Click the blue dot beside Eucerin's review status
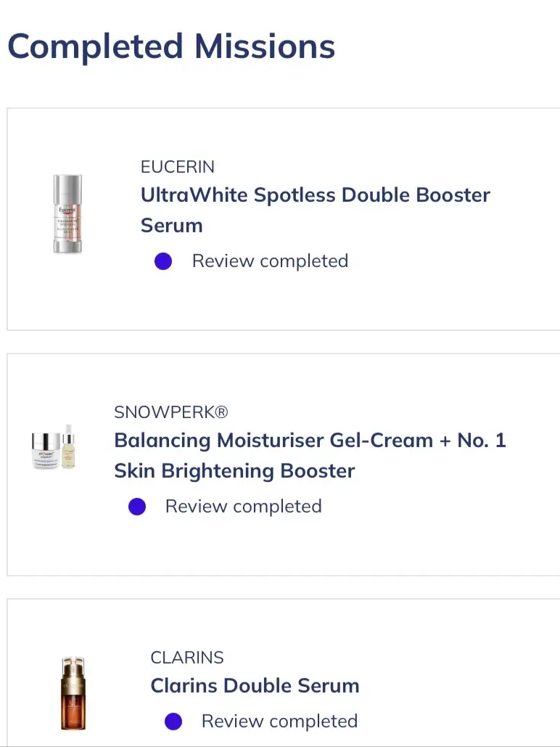Screen dimensions: 560x747 163,261
